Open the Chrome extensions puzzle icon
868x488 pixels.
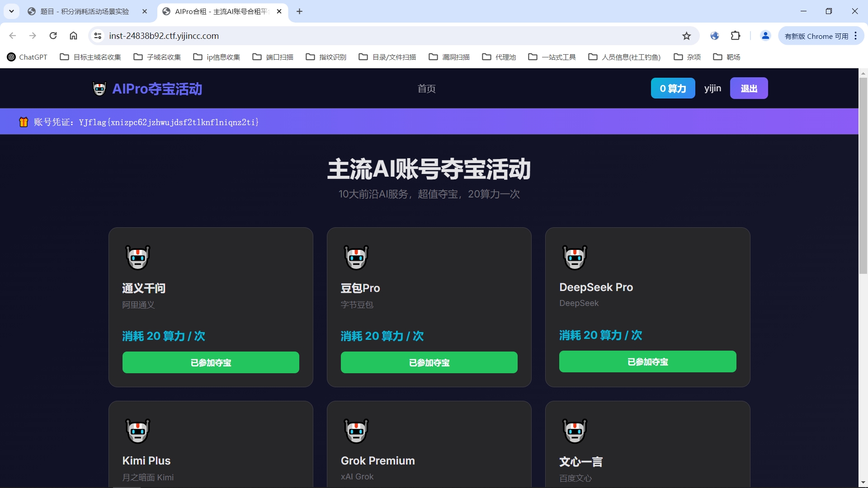point(736,36)
